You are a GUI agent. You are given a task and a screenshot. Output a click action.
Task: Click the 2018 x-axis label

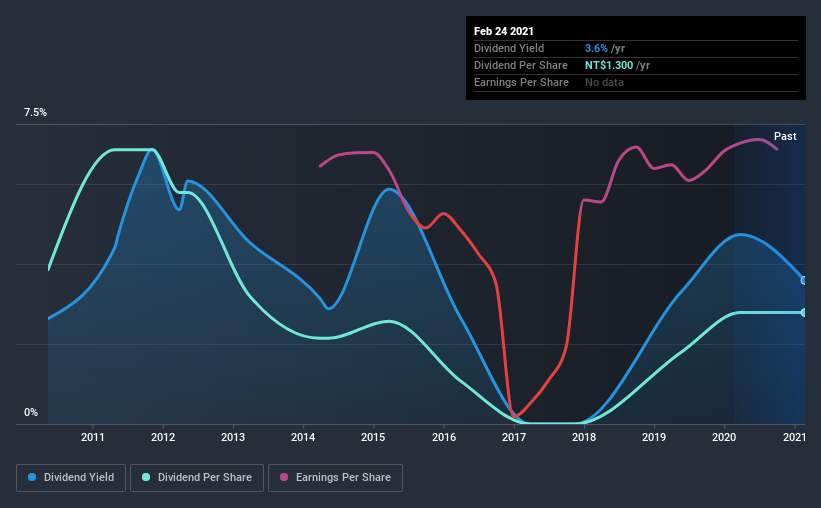coord(584,437)
